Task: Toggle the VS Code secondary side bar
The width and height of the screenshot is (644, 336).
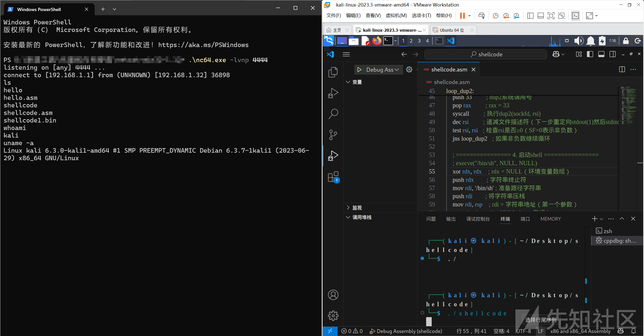Action: pos(613,54)
